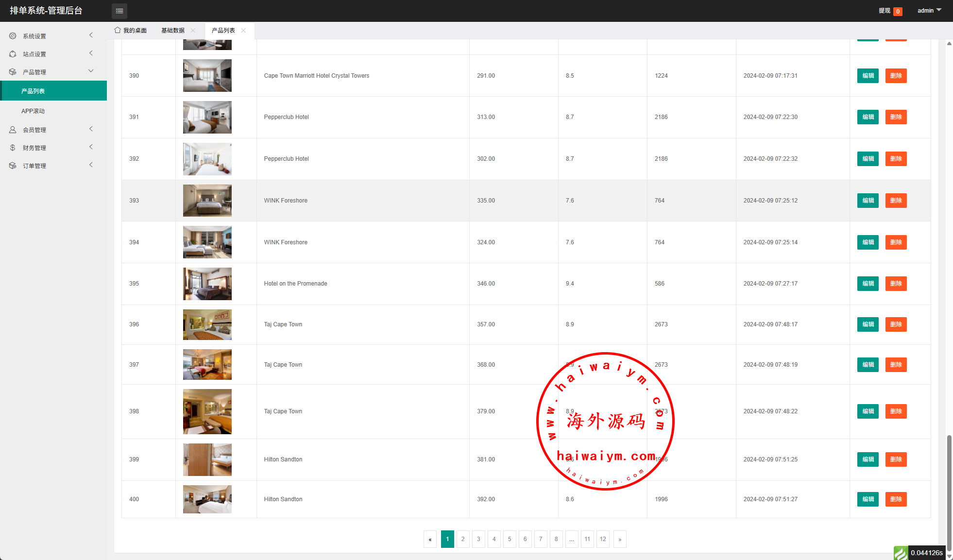Click the 产品管理 cube icon
The height and width of the screenshot is (560, 953).
(x=13, y=72)
